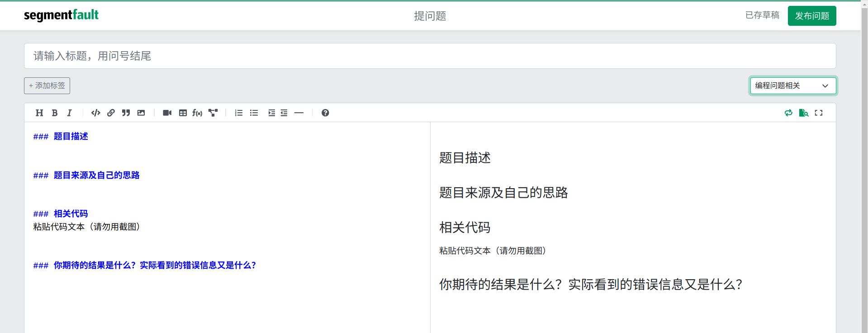The height and width of the screenshot is (333, 868).
Task: Open the 编程问题相关 category dropdown
Action: click(x=793, y=86)
